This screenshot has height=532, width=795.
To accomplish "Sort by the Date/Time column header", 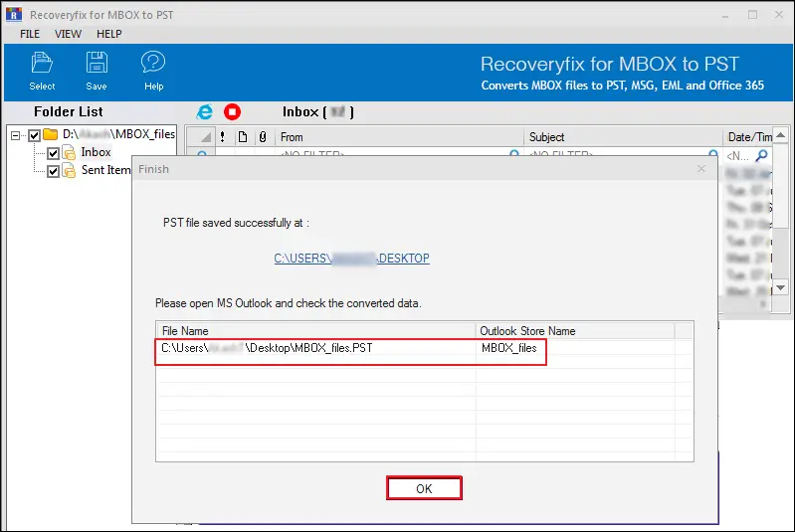I will (x=748, y=137).
